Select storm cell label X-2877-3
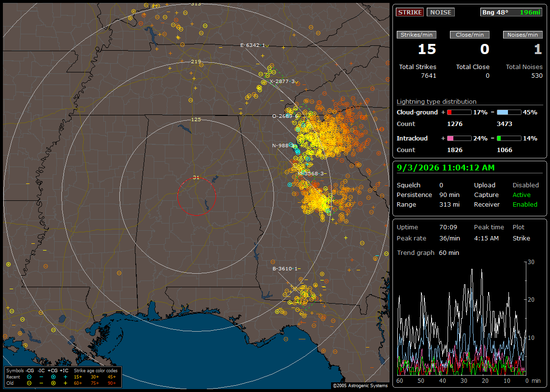This screenshot has height=392, width=550. [282, 81]
